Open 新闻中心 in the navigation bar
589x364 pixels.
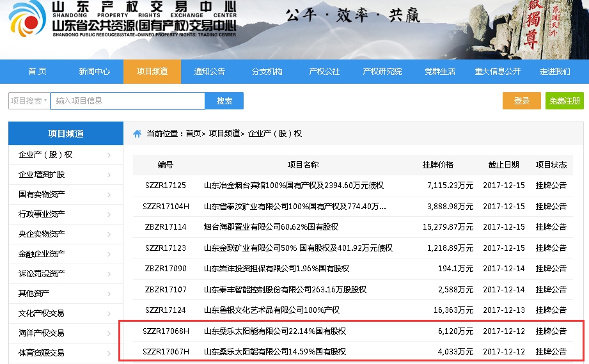(94, 72)
